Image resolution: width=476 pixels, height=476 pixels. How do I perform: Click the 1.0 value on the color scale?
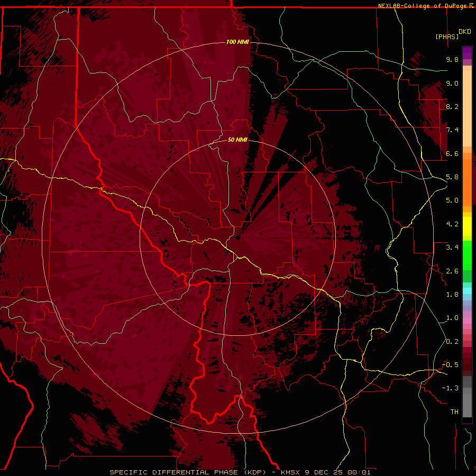pyautogui.click(x=452, y=318)
